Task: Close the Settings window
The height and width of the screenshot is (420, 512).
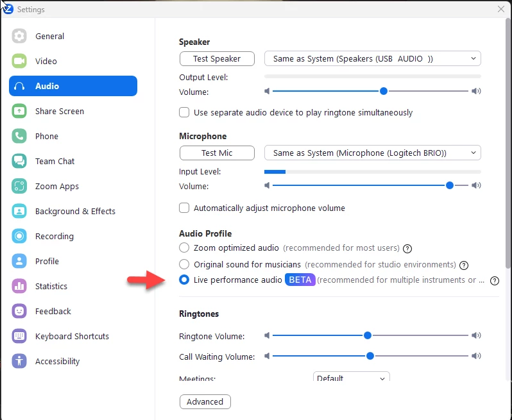Action: 501,9
